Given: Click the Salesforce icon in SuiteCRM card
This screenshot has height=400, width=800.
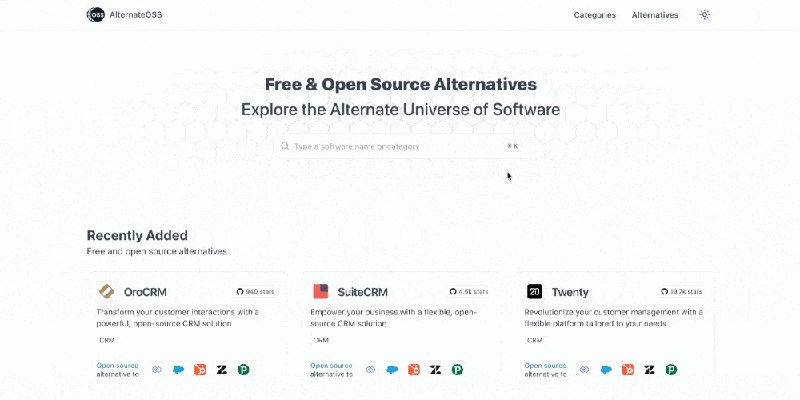Looking at the screenshot, I should click(393, 370).
